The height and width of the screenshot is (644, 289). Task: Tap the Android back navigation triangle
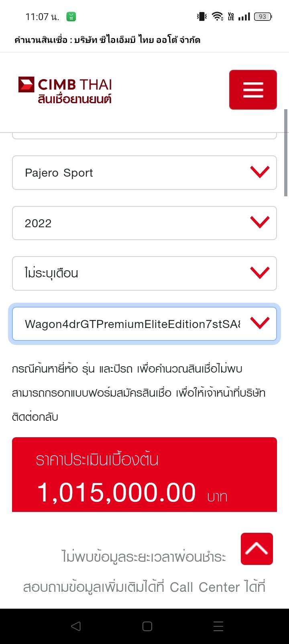[x=75, y=626]
